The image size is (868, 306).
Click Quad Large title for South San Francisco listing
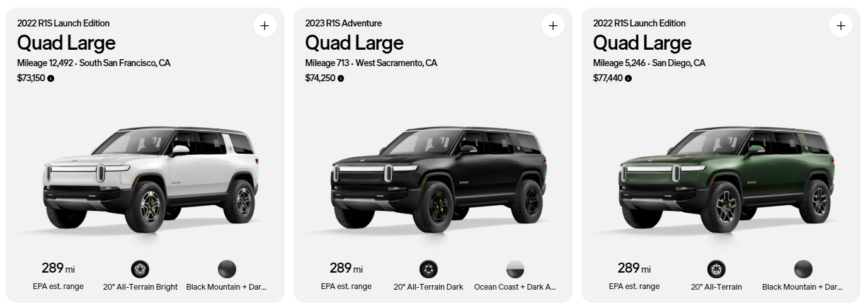pos(66,43)
